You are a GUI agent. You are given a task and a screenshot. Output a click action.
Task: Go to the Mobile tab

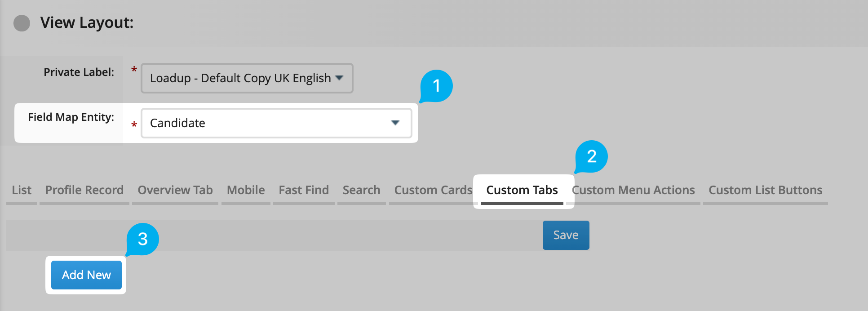pyautogui.click(x=246, y=190)
